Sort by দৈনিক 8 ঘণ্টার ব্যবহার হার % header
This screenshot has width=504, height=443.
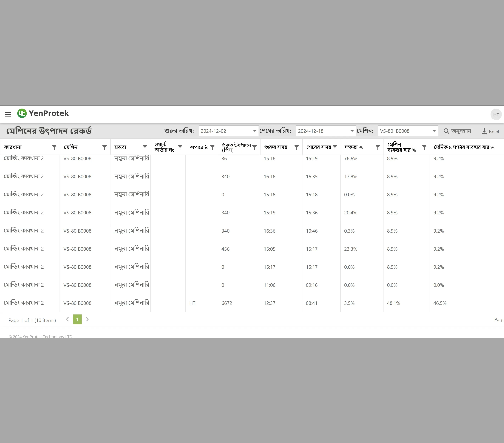pos(464,147)
